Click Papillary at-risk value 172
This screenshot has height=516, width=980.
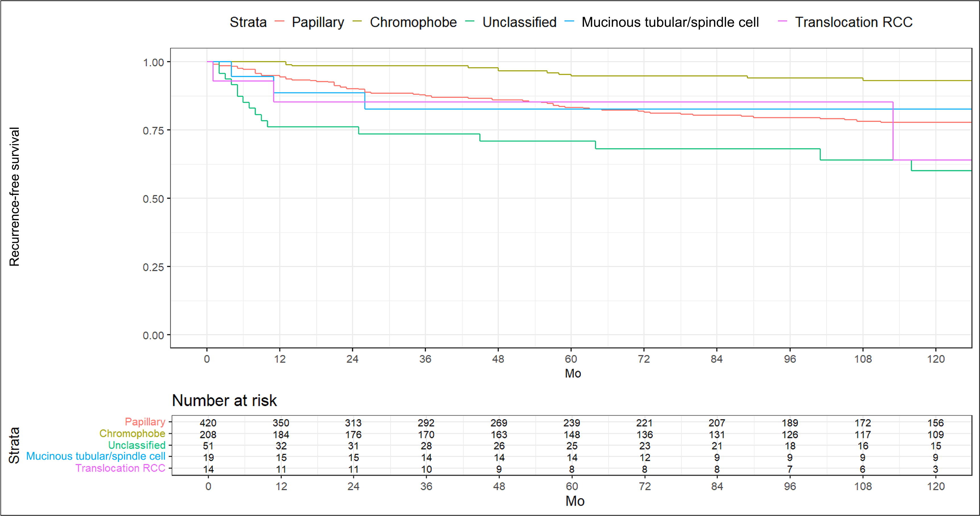pyautogui.click(x=863, y=423)
